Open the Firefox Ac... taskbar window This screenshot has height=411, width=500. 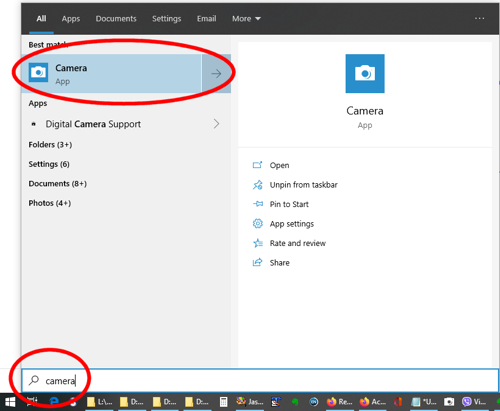(x=373, y=402)
